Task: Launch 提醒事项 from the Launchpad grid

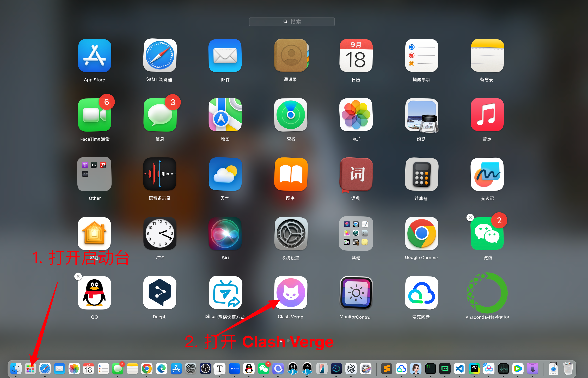Action: click(421, 56)
